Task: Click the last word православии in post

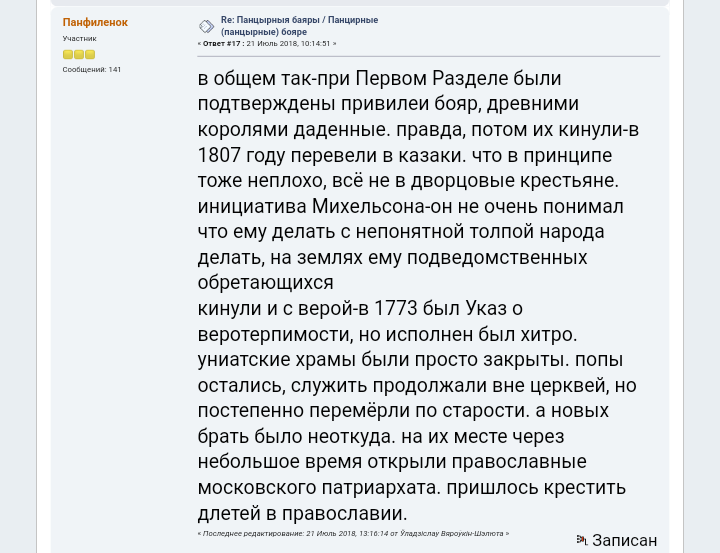Action: [344, 514]
